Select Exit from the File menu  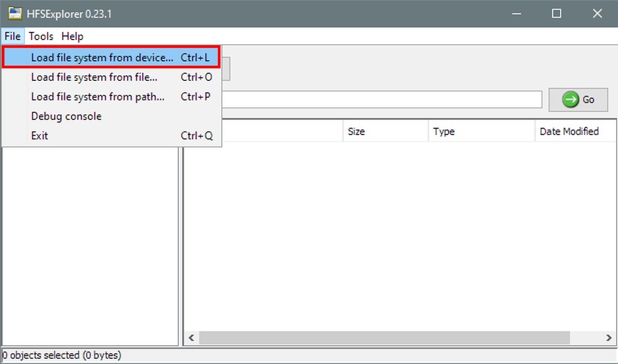[x=111, y=136]
